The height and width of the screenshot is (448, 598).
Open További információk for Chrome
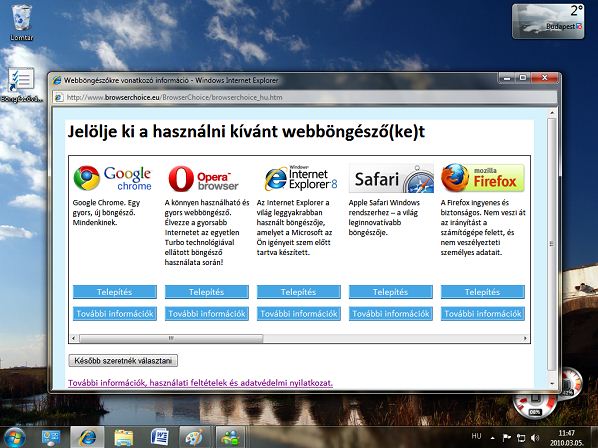coord(115,314)
